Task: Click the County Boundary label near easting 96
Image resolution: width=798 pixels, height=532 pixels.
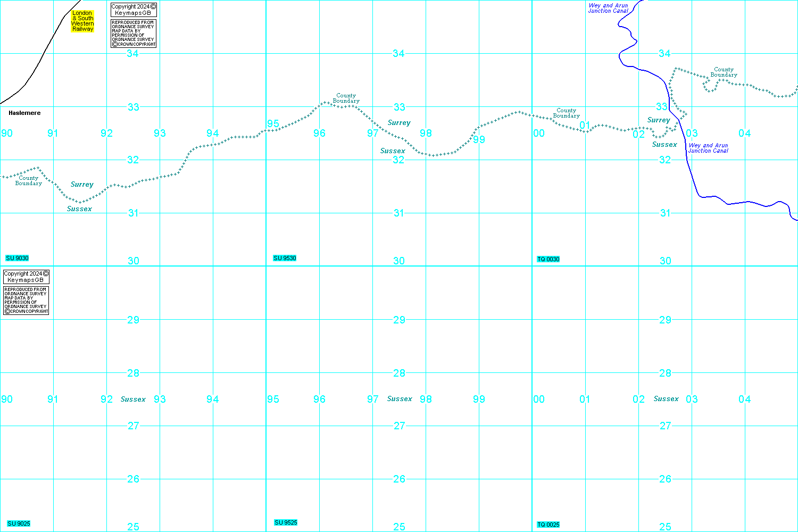Action: 346,98
